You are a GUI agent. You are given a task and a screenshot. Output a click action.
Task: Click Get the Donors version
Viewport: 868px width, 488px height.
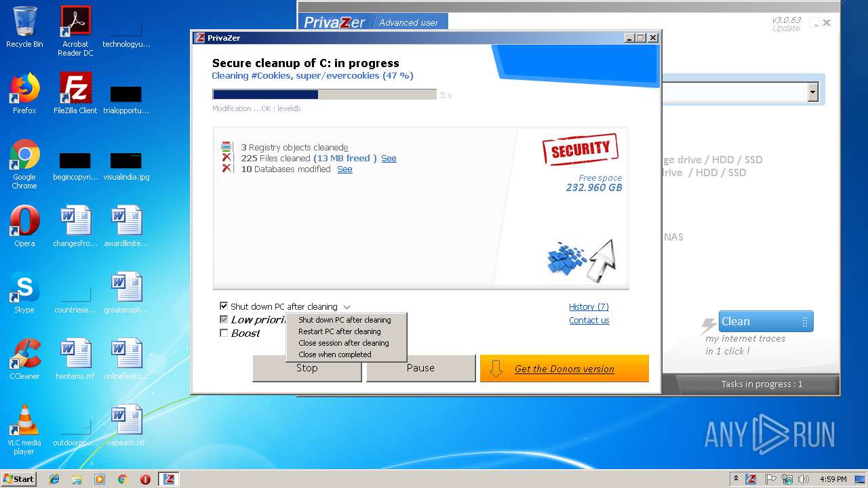pos(564,369)
